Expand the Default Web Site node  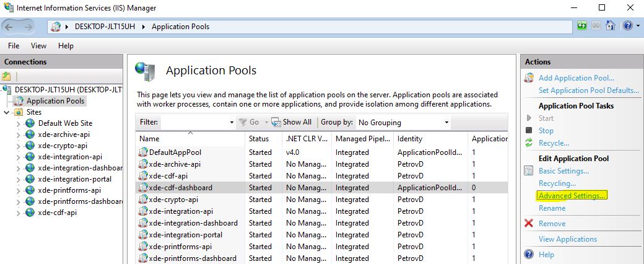click(18, 123)
